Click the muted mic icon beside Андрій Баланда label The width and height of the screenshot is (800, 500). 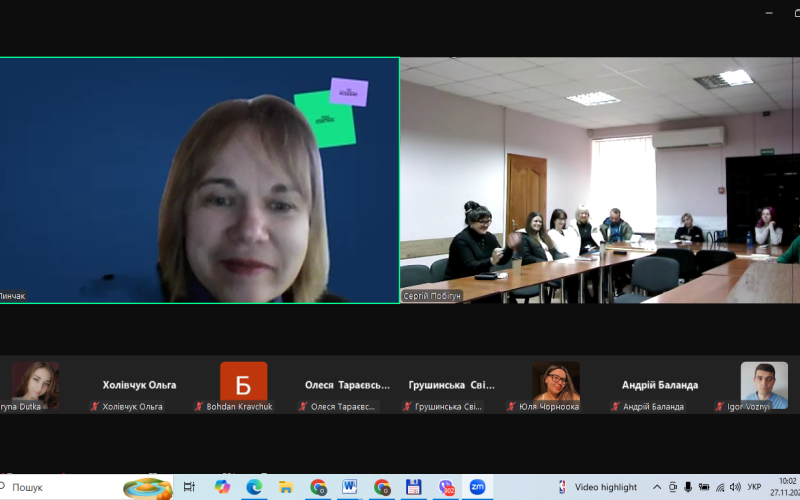click(x=615, y=407)
